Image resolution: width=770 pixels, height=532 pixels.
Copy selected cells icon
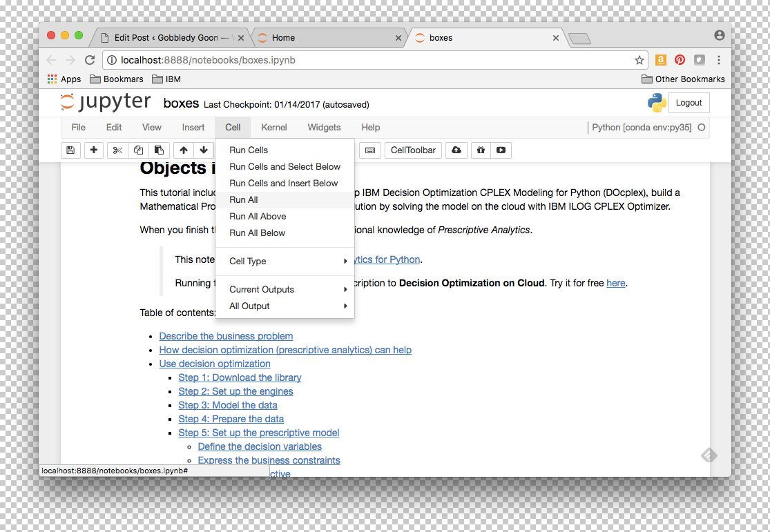pyautogui.click(x=139, y=150)
